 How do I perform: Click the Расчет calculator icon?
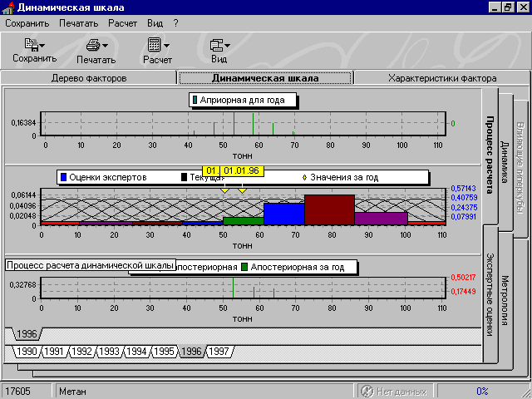coord(155,44)
